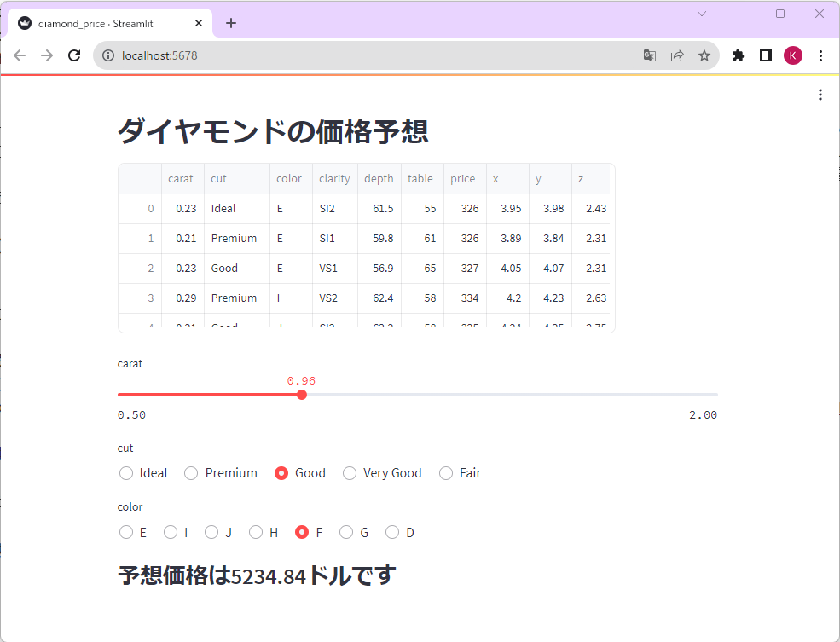The width and height of the screenshot is (840, 642).
Task: Open the Streamlit app hamburger menu
Action: point(820,95)
